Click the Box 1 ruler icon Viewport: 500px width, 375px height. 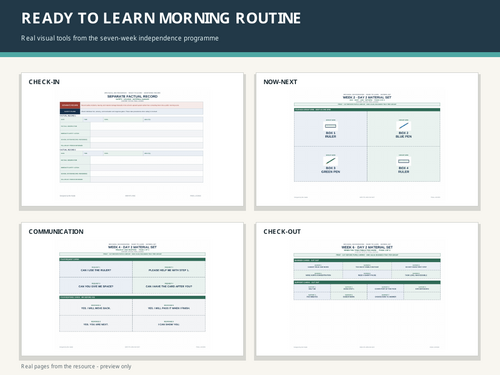tap(330, 126)
